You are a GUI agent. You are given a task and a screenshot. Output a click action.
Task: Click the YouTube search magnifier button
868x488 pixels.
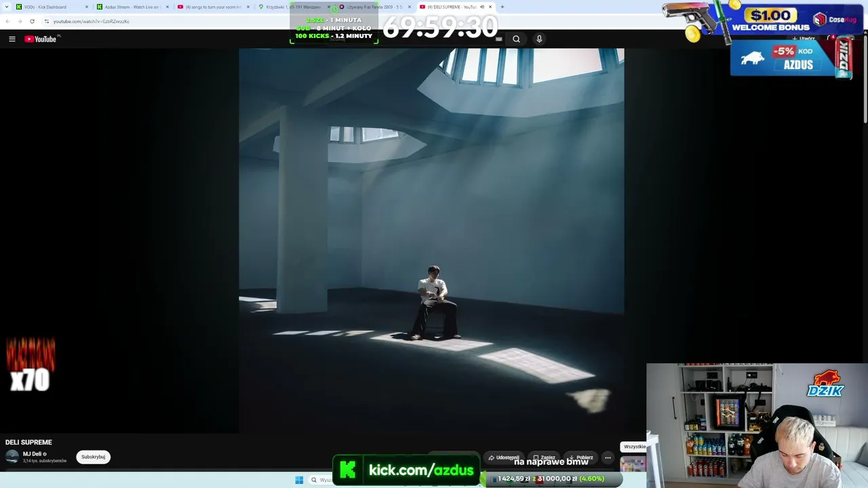pyautogui.click(x=516, y=39)
